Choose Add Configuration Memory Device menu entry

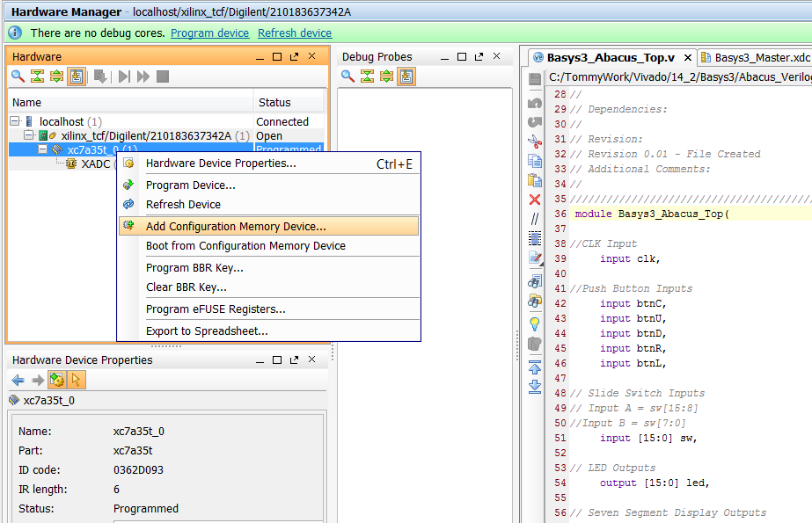[269, 227]
